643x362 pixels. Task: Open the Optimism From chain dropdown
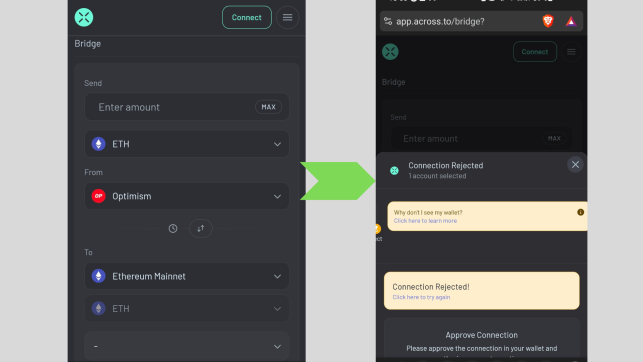tap(187, 196)
